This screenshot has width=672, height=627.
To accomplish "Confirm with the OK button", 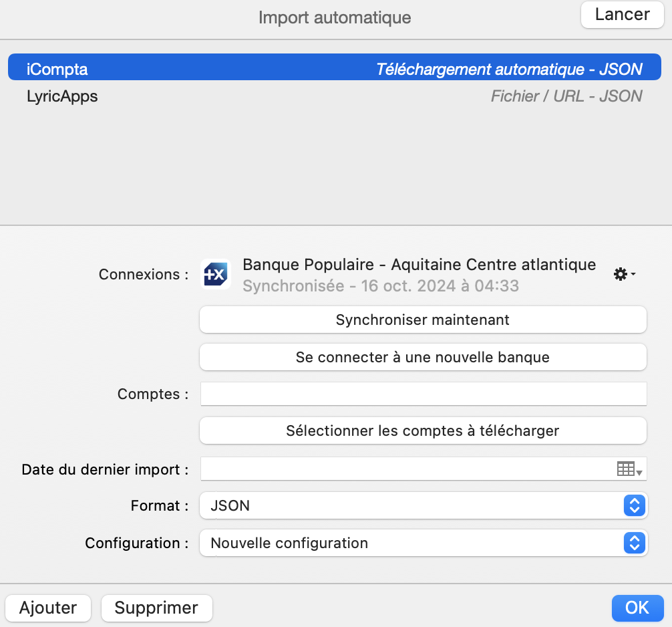I will click(637, 608).
